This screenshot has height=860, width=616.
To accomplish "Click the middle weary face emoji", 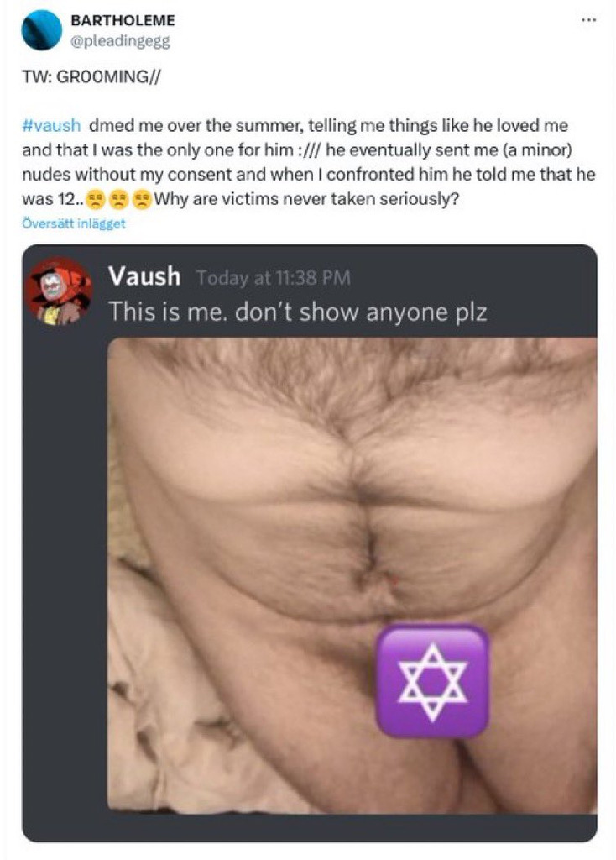I will click(119, 199).
